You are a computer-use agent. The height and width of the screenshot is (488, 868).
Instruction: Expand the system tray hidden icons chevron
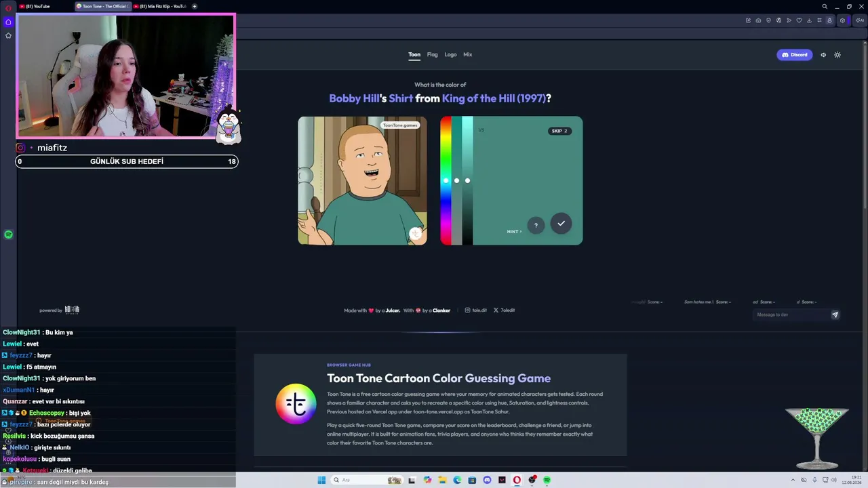(793, 480)
